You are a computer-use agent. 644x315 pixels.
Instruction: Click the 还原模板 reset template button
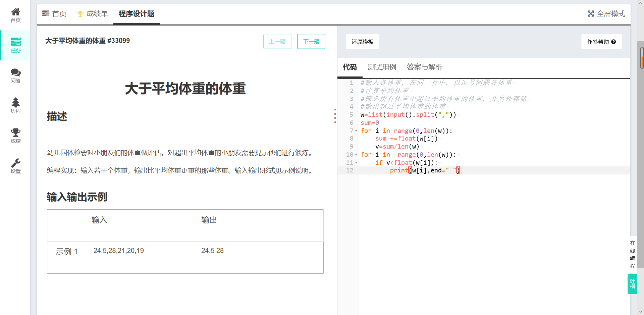(x=363, y=42)
